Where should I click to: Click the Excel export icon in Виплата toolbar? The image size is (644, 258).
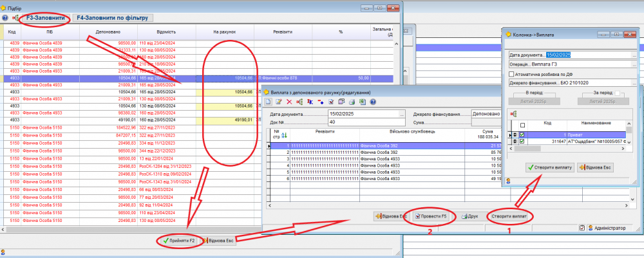tap(362, 102)
